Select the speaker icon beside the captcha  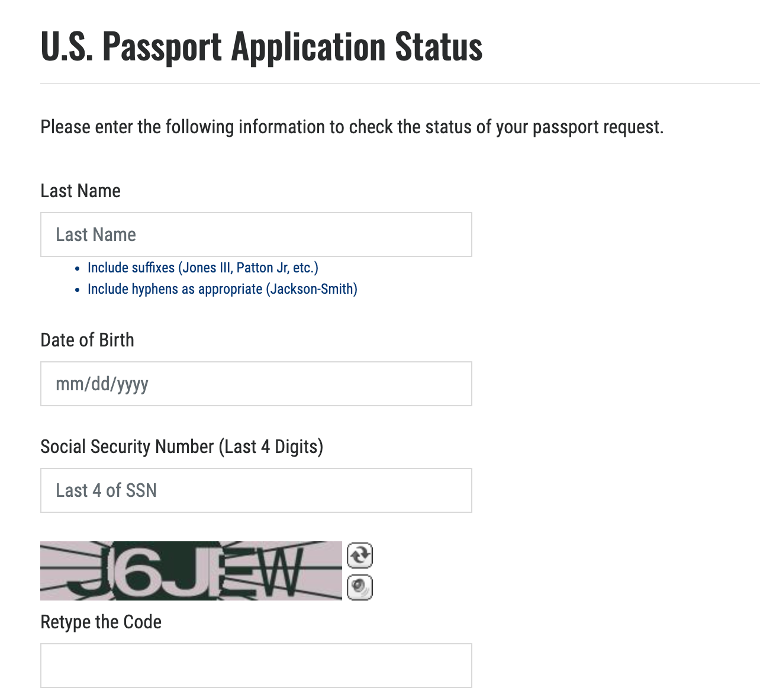(x=360, y=587)
